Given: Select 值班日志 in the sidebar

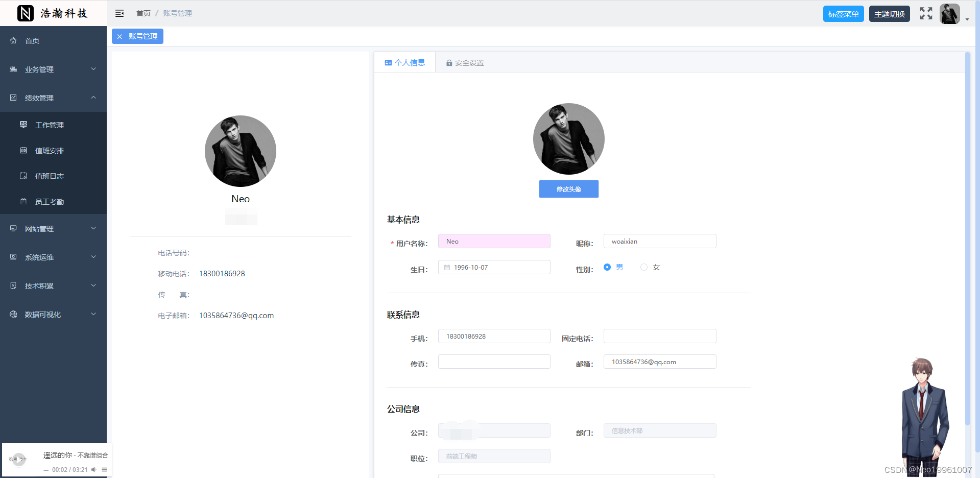Looking at the screenshot, I should (49, 176).
